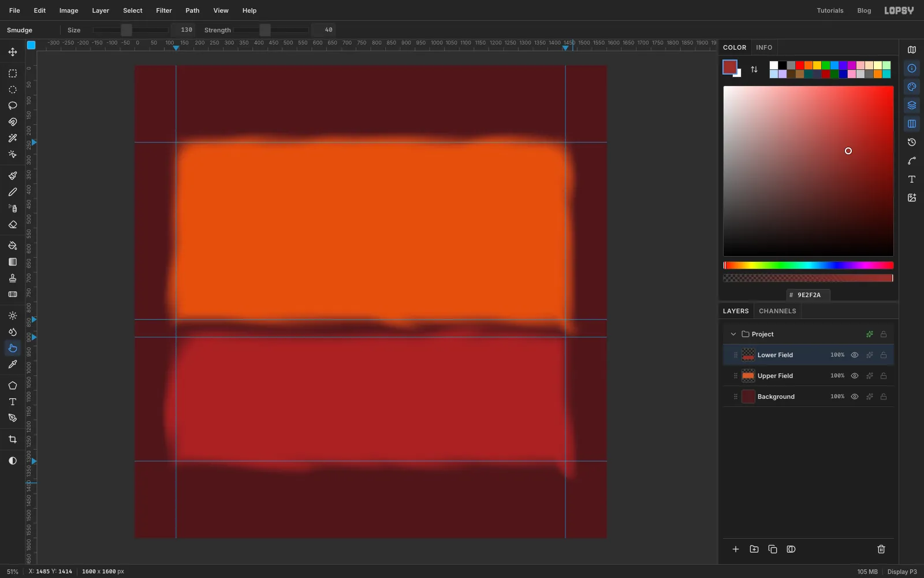
Task: Select the Gradient tool
Action: pyautogui.click(x=12, y=262)
